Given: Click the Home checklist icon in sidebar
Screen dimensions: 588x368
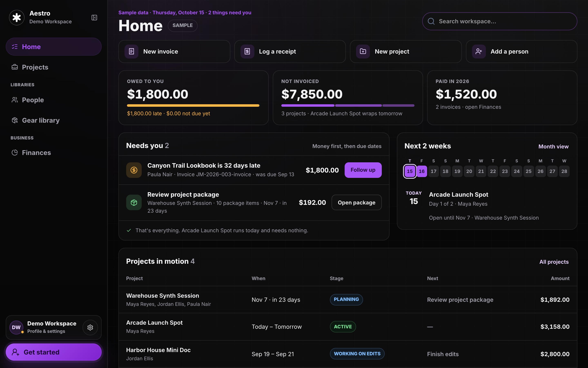Looking at the screenshot, I should point(15,47).
